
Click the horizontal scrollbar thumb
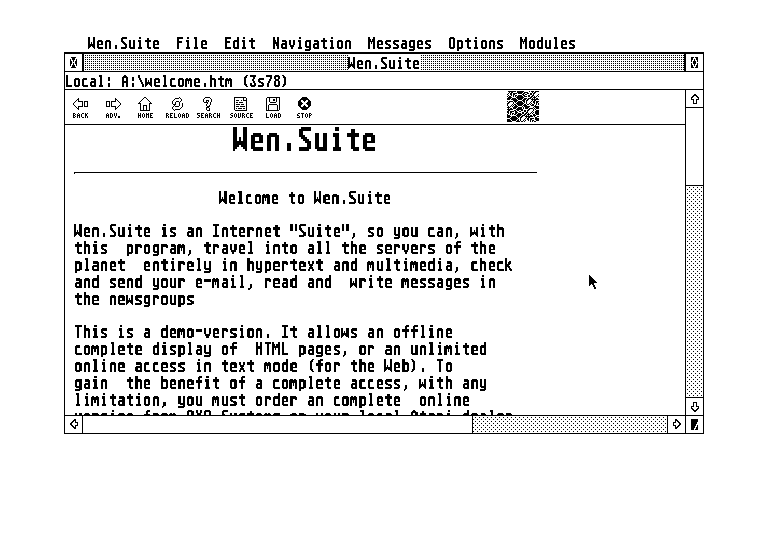(278, 424)
